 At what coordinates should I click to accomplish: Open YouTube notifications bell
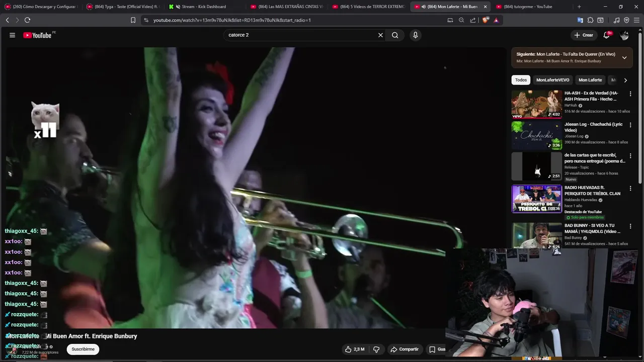point(607,35)
